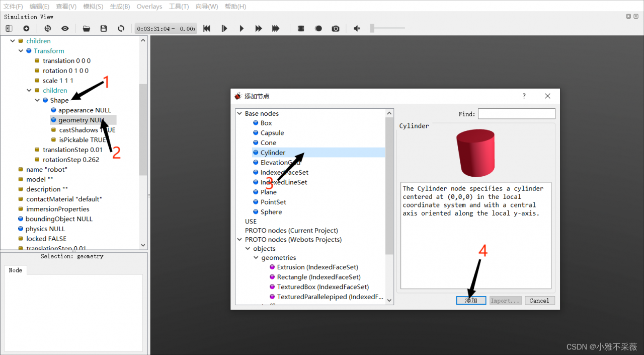Select Rectangle (IndexedFaceSet) proto

click(x=318, y=277)
